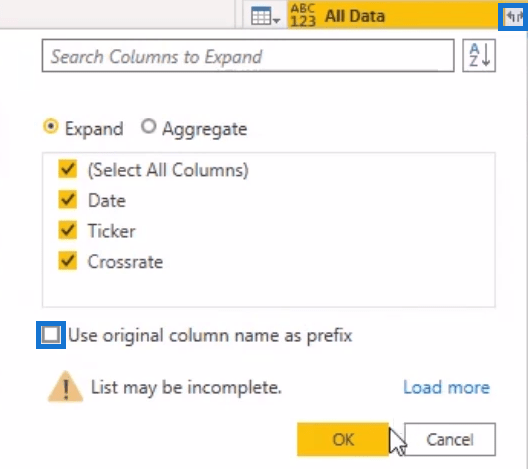Click the expand column icon on All Data header

513,16
